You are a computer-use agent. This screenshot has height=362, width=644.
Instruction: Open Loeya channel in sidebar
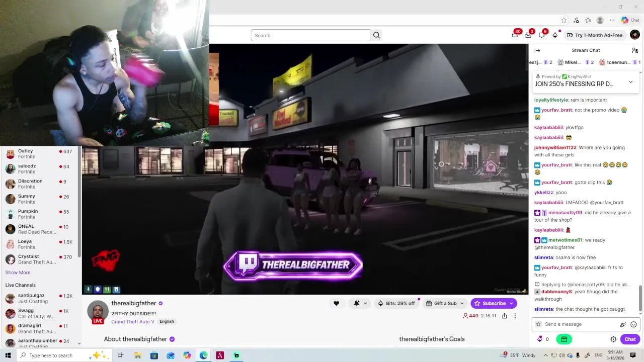[40, 244]
